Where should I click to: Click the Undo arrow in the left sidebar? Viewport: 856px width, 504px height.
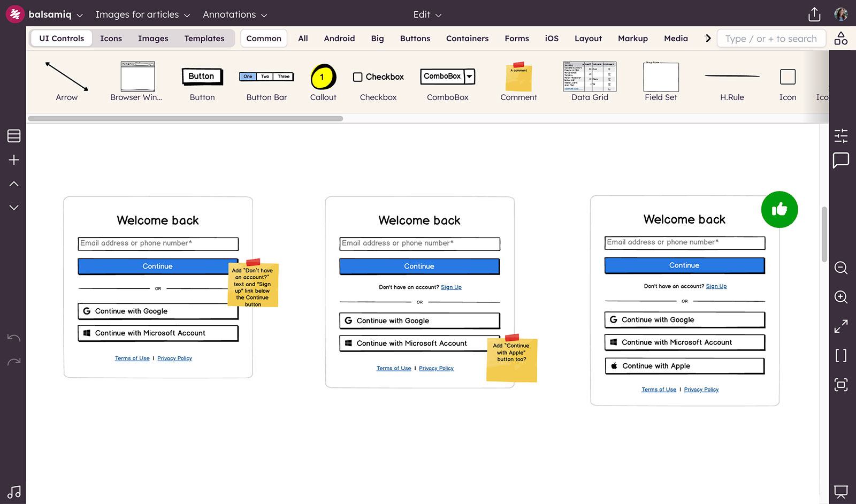13,338
